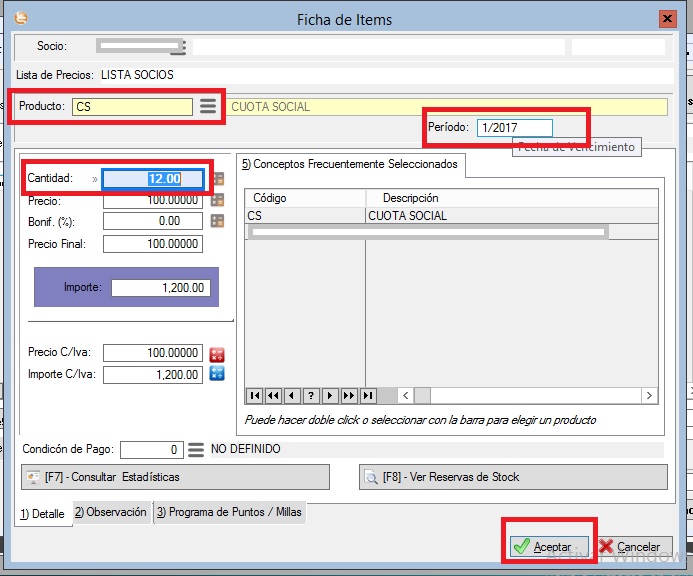The width and height of the screenshot is (693, 576).
Task: Open the Condición de Pago lookup icon
Action: click(196, 450)
